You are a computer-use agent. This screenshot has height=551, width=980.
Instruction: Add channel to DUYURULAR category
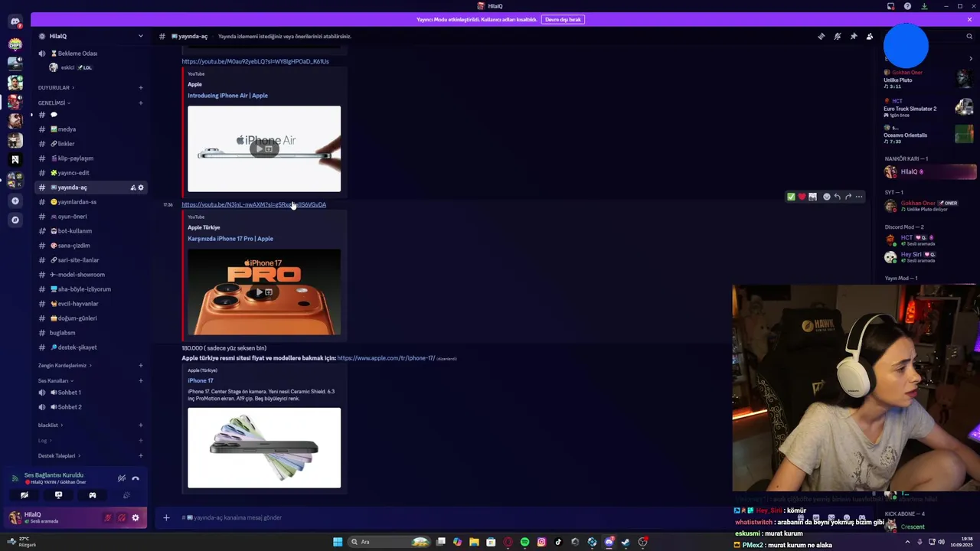click(x=141, y=88)
